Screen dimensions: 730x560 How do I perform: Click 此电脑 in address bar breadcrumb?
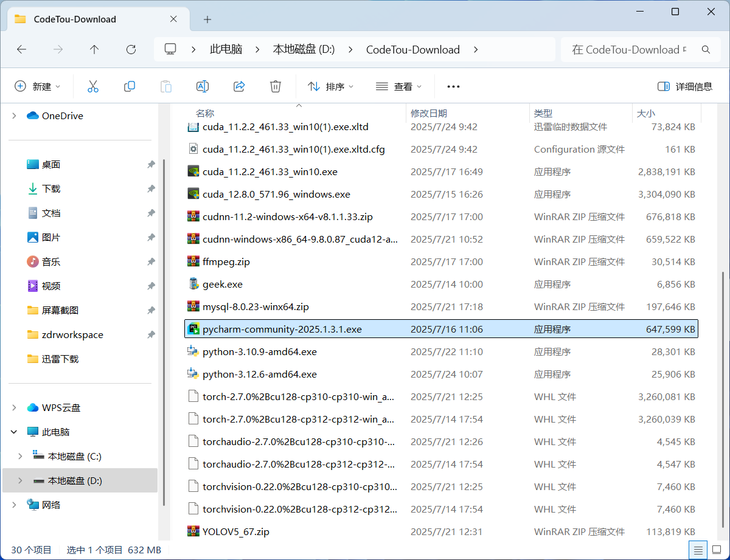[x=226, y=50]
